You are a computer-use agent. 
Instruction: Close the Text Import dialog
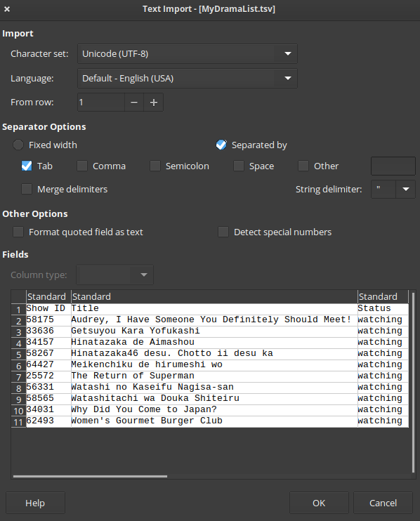(7, 9)
